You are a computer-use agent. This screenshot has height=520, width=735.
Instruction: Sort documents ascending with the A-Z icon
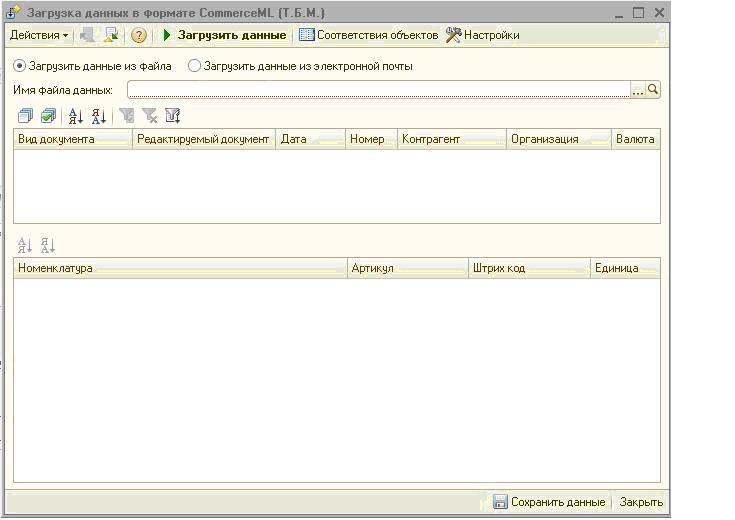(76, 116)
